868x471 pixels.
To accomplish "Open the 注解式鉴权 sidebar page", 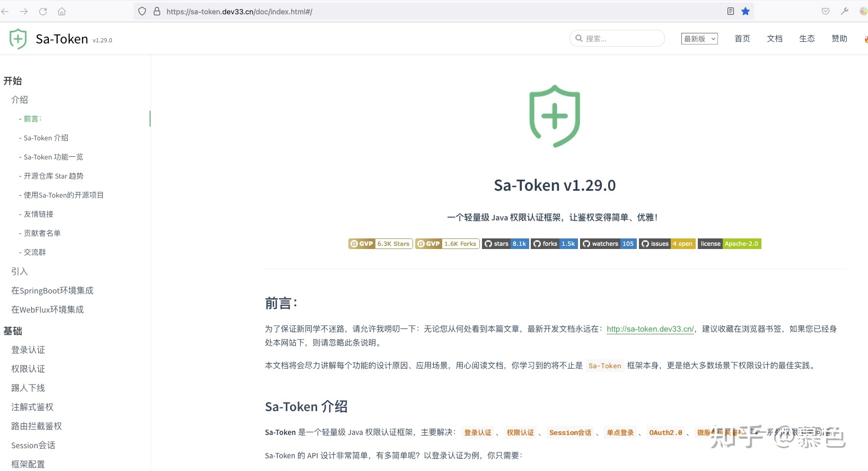I will pyautogui.click(x=32, y=407).
